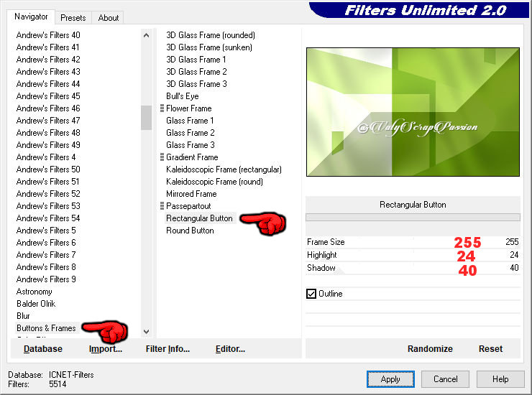Image resolution: width=532 pixels, height=395 pixels.
Task: Select Andrew's Filters 40 category
Action: coord(48,35)
